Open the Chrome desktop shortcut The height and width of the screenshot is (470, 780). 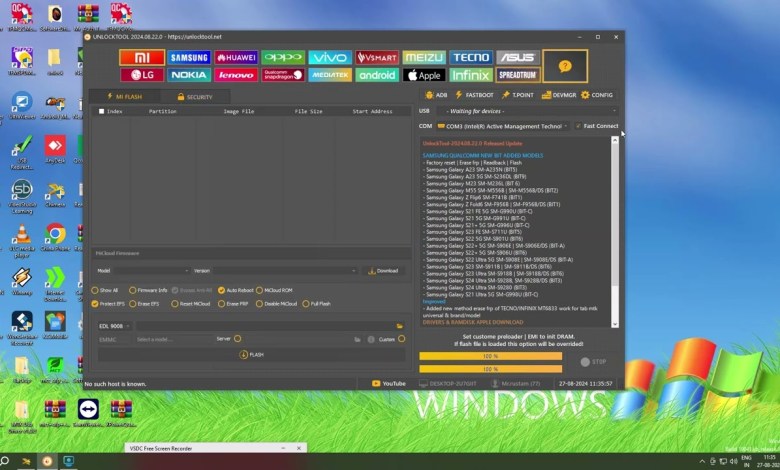click(x=55, y=237)
